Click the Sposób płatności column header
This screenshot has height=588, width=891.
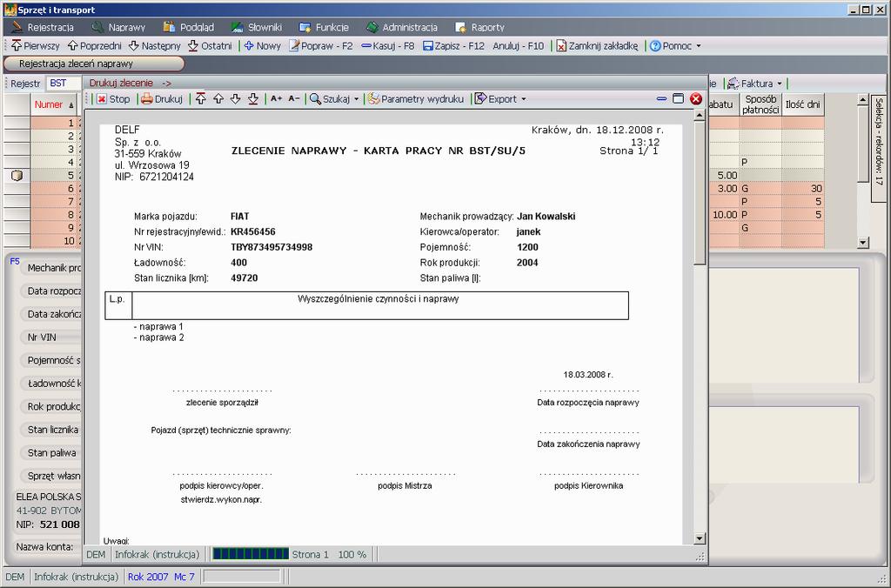coord(760,104)
